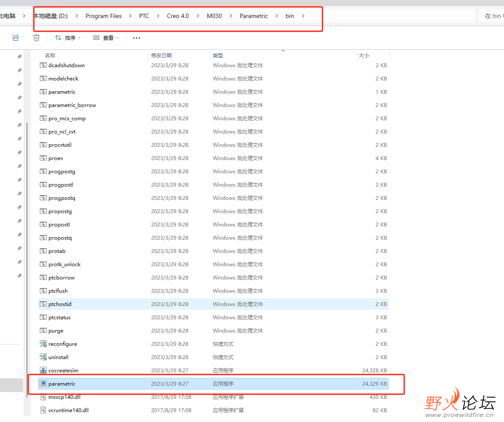Viewport: 504px width, 422px height.
Task: Expand chevron after Parametric breadcrumb
Action: [x=277, y=16]
